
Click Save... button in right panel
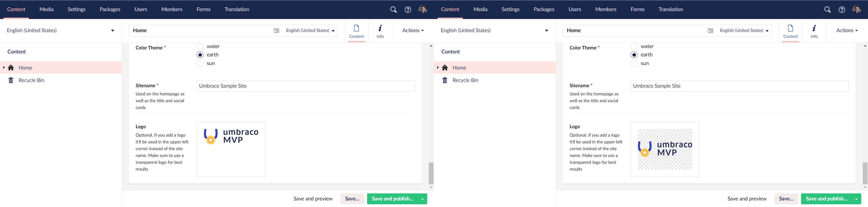point(786,199)
